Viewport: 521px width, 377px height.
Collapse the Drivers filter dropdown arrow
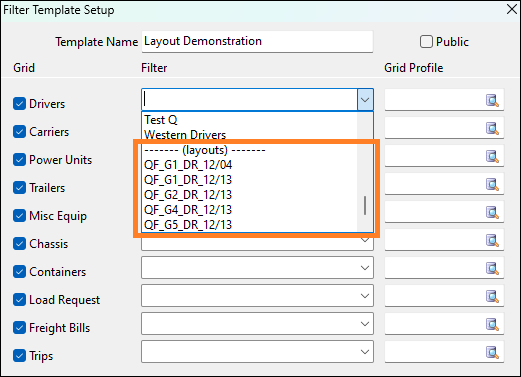365,100
